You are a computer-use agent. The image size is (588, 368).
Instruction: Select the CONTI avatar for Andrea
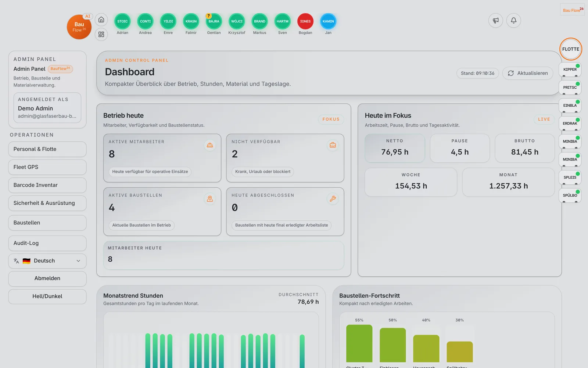pyautogui.click(x=145, y=21)
